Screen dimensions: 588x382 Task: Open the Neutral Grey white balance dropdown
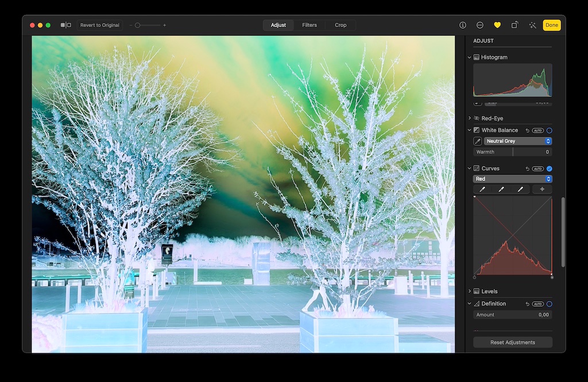517,141
